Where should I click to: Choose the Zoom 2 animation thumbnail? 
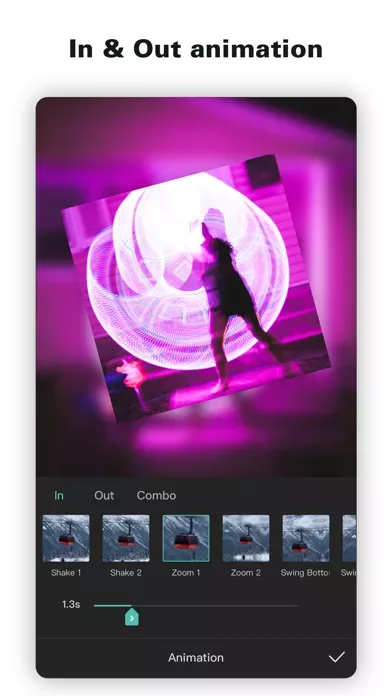click(246, 538)
